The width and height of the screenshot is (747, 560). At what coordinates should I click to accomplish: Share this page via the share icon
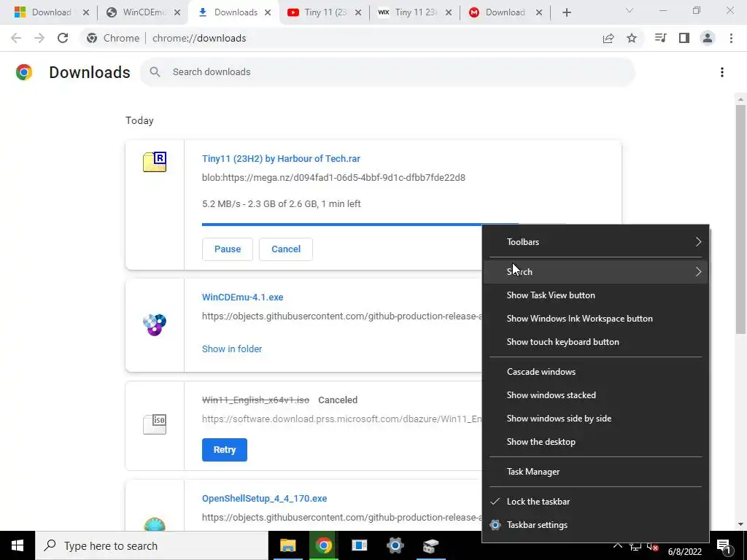[608, 38]
